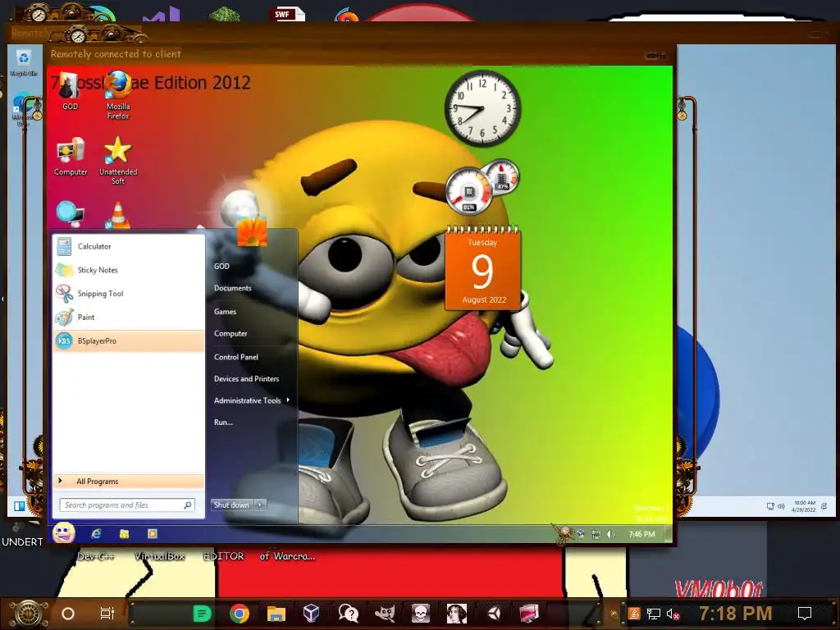Screen dimensions: 840x630
Task: Open the host Start button gear orb
Action: [29, 614]
